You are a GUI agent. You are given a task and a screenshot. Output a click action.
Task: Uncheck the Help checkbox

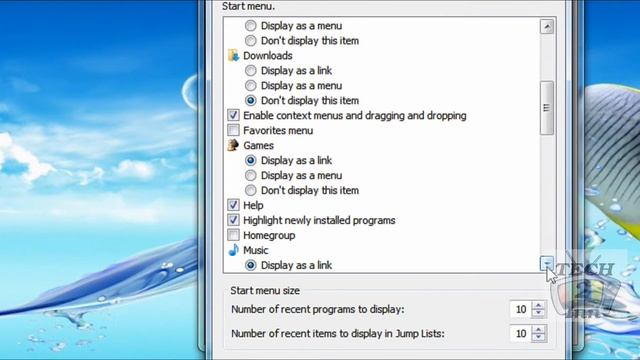click(x=233, y=205)
